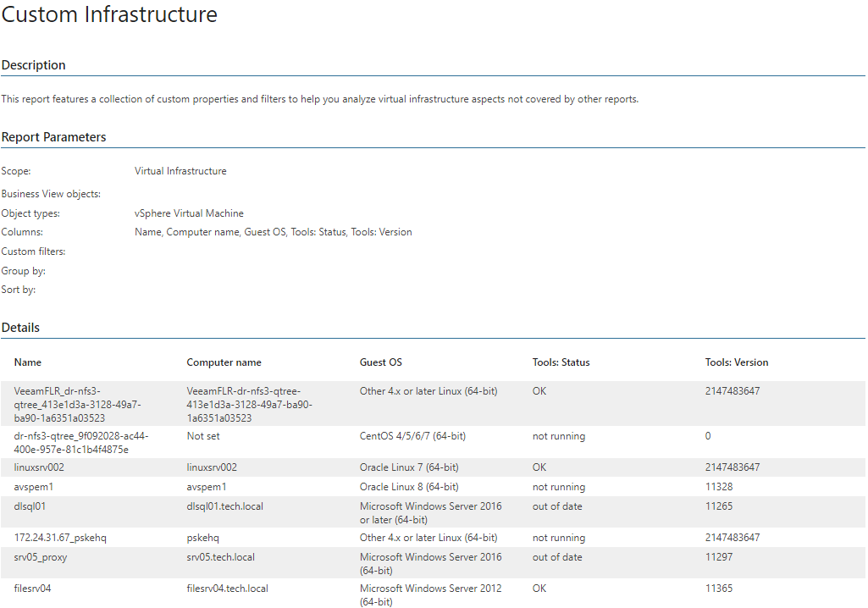Click the Business View objects label
Screen dimensions: 868x608
[x=51, y=194]
